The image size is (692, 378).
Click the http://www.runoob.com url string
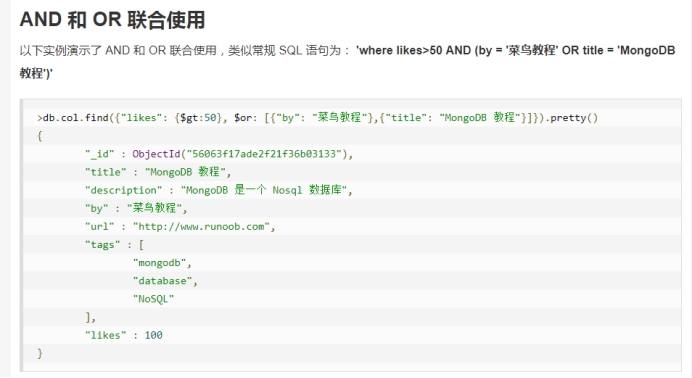[201, 227]
